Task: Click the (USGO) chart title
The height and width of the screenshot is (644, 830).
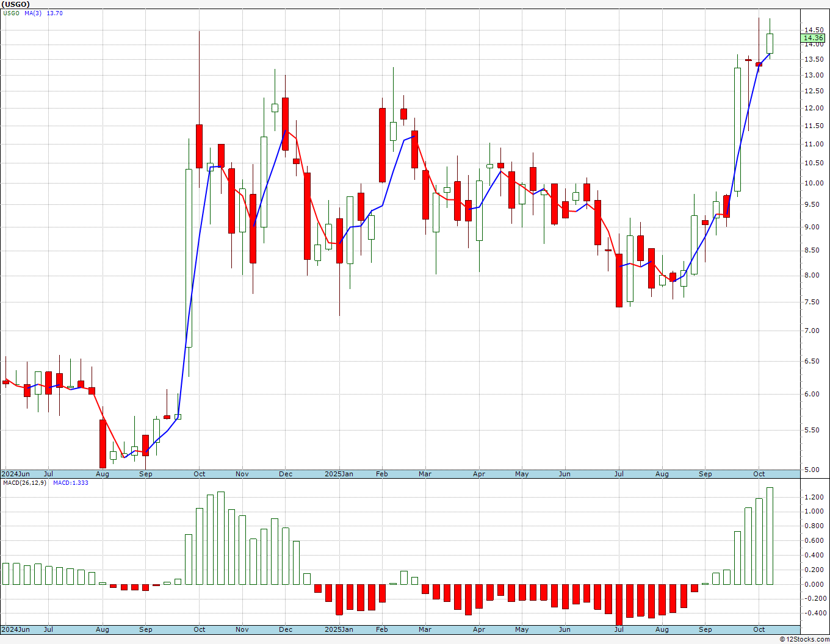Action: pyautogui.click(x=16, y=4)
